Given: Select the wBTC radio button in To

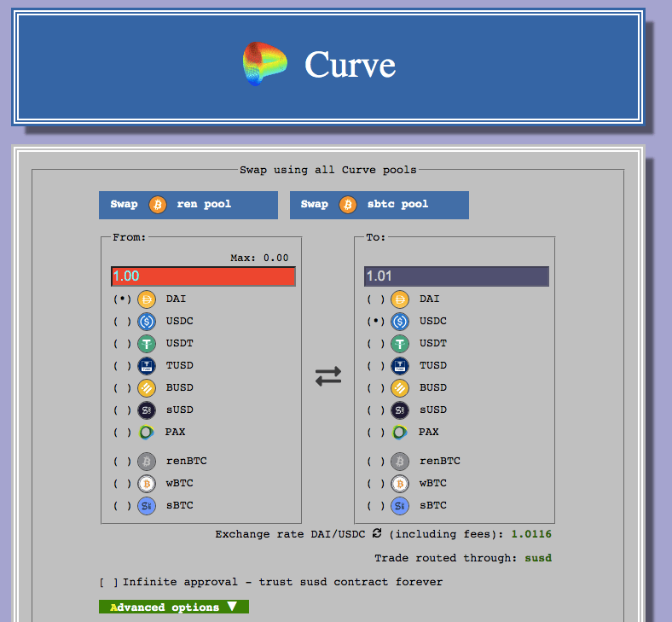Looking at the screenshot, I should click(376, 484).
